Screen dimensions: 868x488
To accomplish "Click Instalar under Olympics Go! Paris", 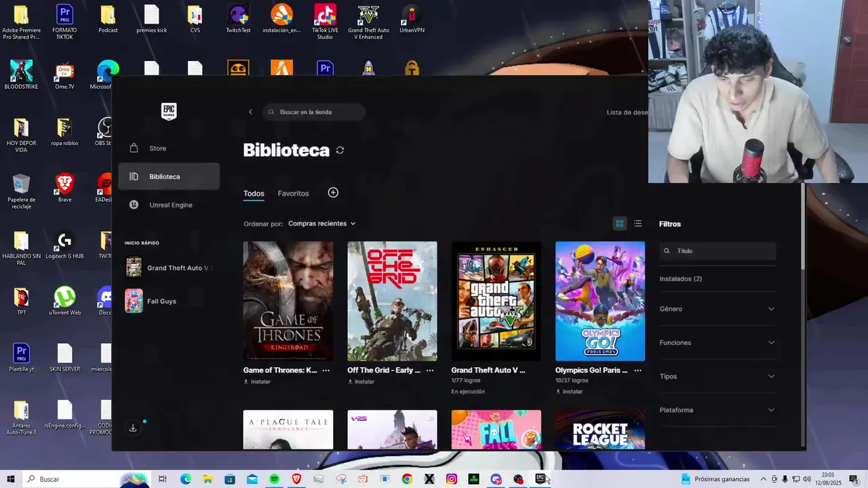I will click(x=569, y=391).
